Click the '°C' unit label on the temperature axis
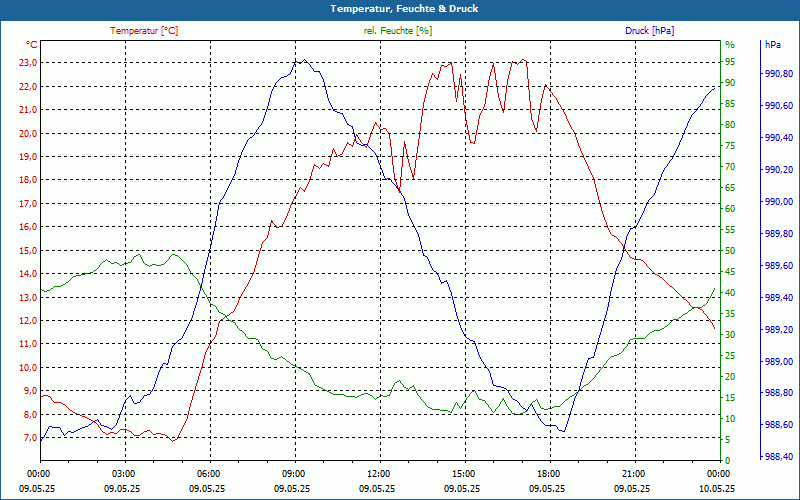800x500 pixels. point(32,45)
